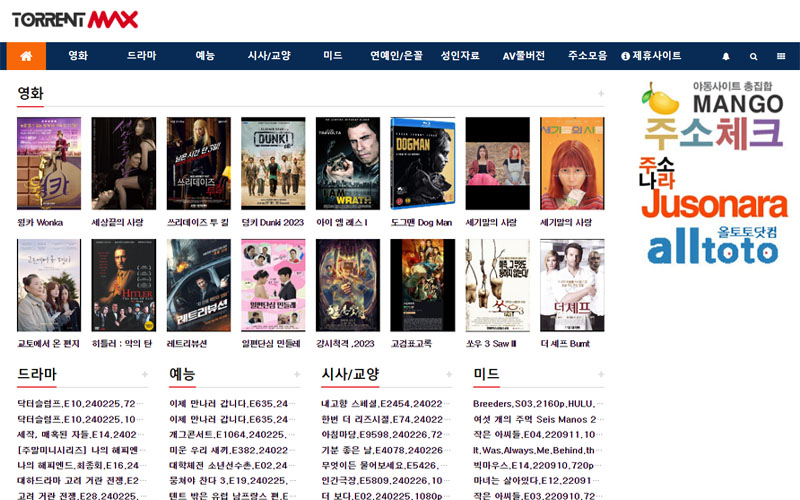Open the search magnifier icon
This screenshot has height=500, width=800.
[x=753, y=56]
